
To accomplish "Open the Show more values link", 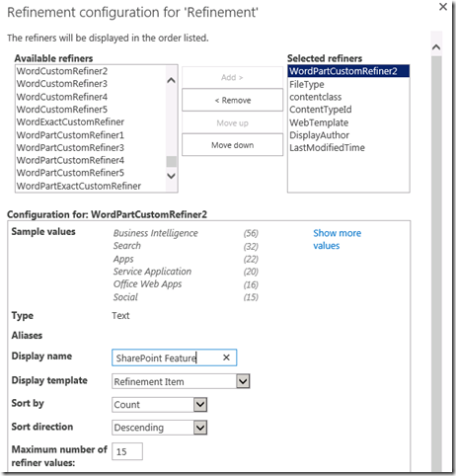I will click(337, 239).
